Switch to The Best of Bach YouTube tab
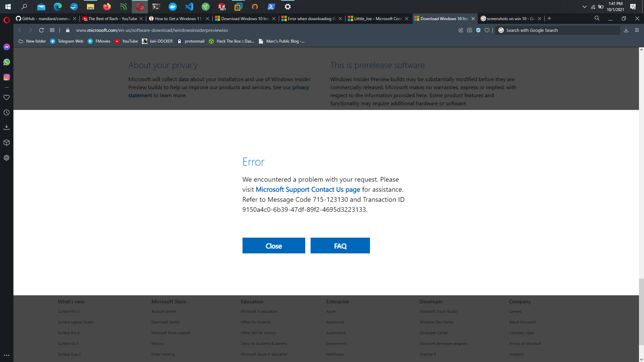The height and width of the screenshot is (362, 644). pos(112,19)
